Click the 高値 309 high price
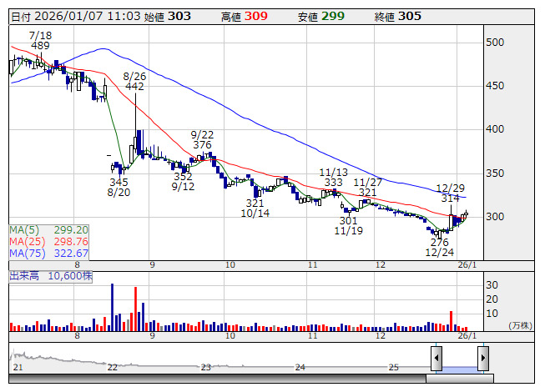545x392 pixels. pyautogui.click(x=245, y=17)
